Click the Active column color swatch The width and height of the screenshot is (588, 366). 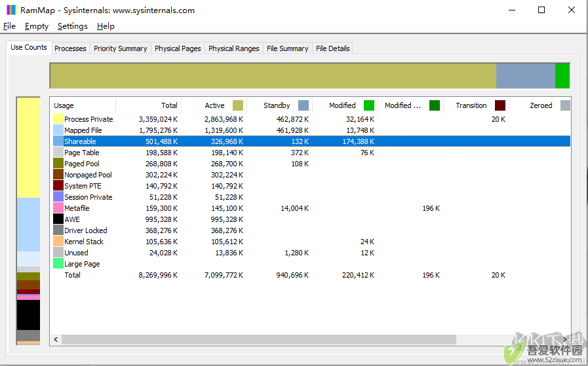click(238, 105)
